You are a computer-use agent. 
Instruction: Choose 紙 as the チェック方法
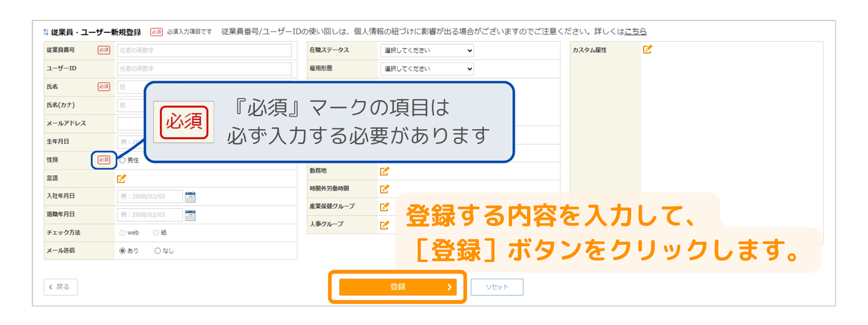pyautogui.click(x=156, y=233)
